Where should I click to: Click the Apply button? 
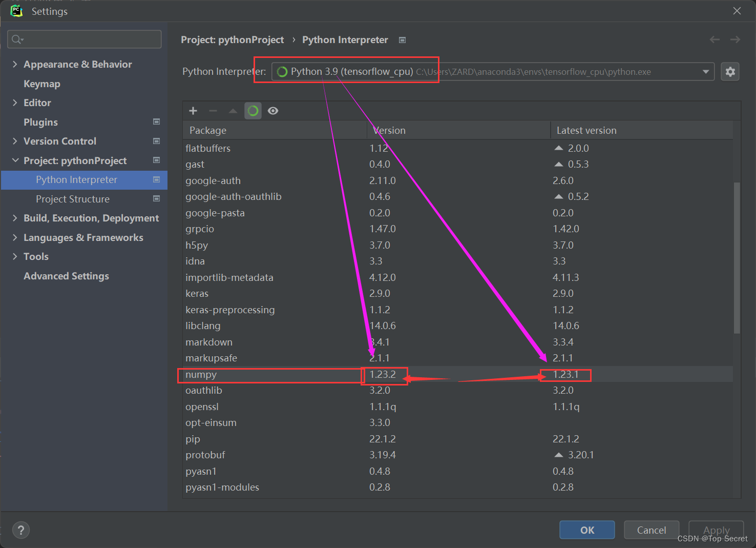click(x=716, y=530)
